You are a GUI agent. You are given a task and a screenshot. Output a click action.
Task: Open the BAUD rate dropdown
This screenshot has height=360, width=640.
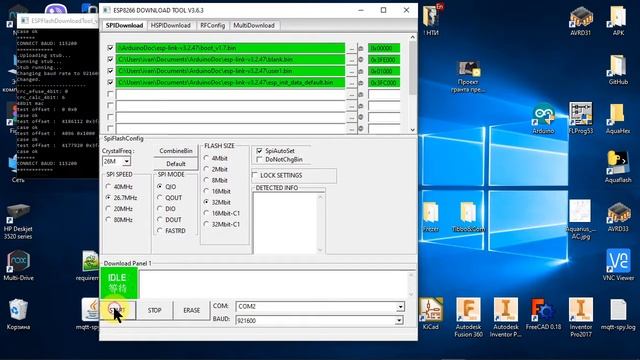[x=399, y=320]
